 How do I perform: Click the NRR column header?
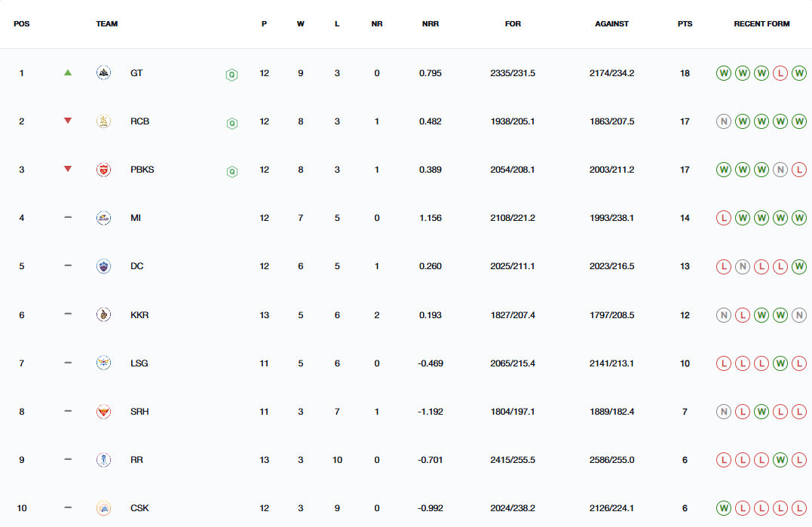pos(431,24)
